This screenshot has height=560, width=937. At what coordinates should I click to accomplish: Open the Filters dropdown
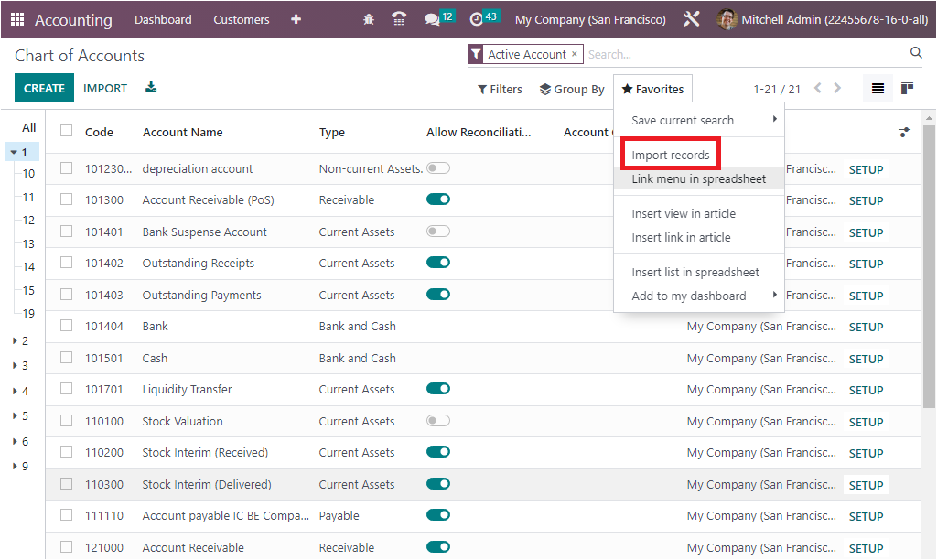500,89
